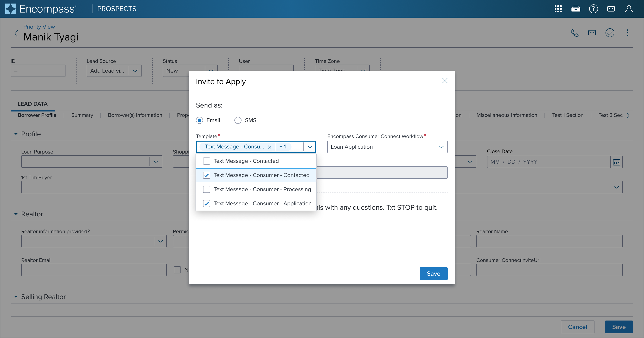Open the apps grid icon in header

pyautogui.click(x=558, y=9)
